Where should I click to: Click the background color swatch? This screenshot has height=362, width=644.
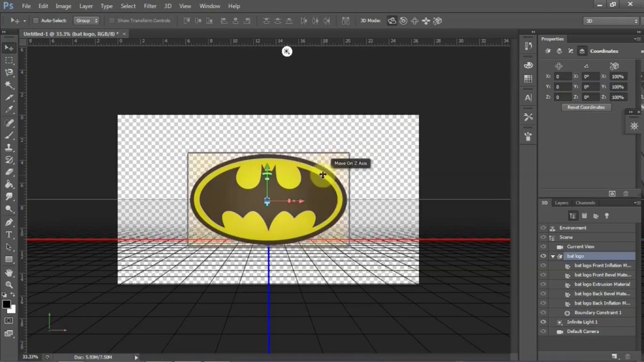pyautogui.click(x=12, y=309)
